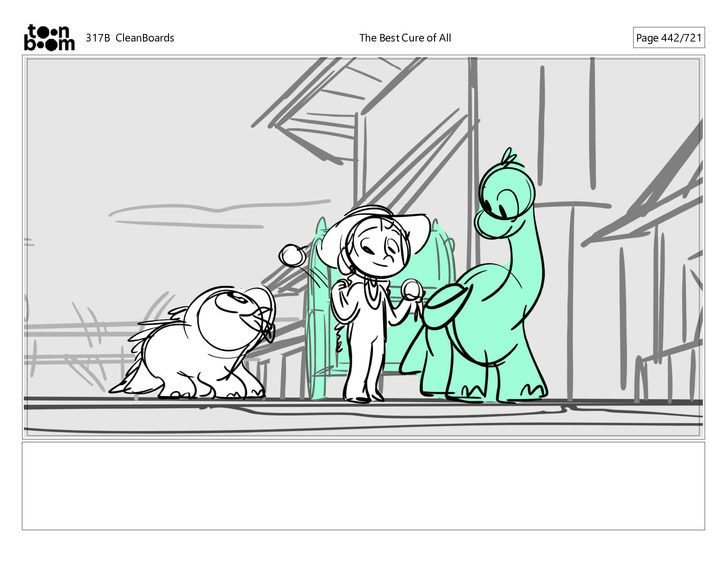This screenshot has height=563, width=728.
Task: Click the title 'The Best Cure of All'
Action: [x=405, y=38]
